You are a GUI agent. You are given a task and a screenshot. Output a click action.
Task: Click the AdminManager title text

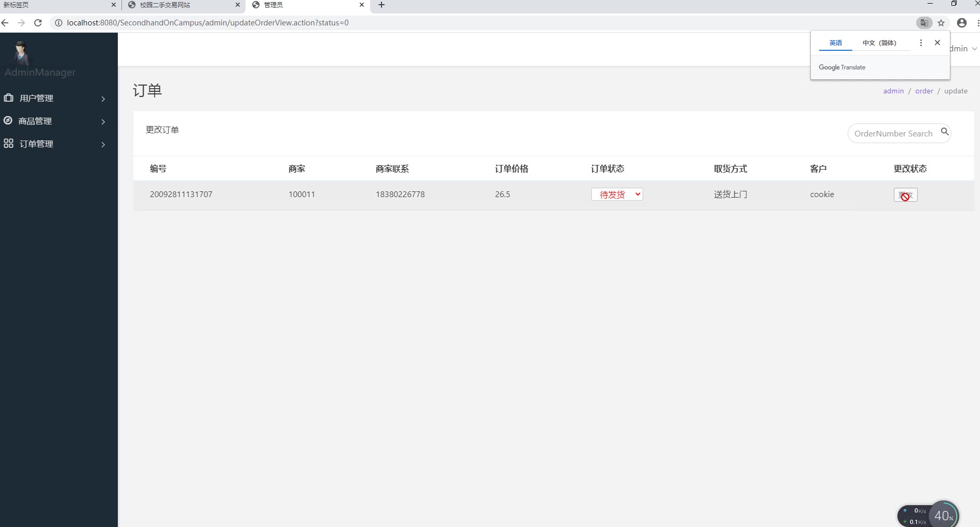(40, 73)
